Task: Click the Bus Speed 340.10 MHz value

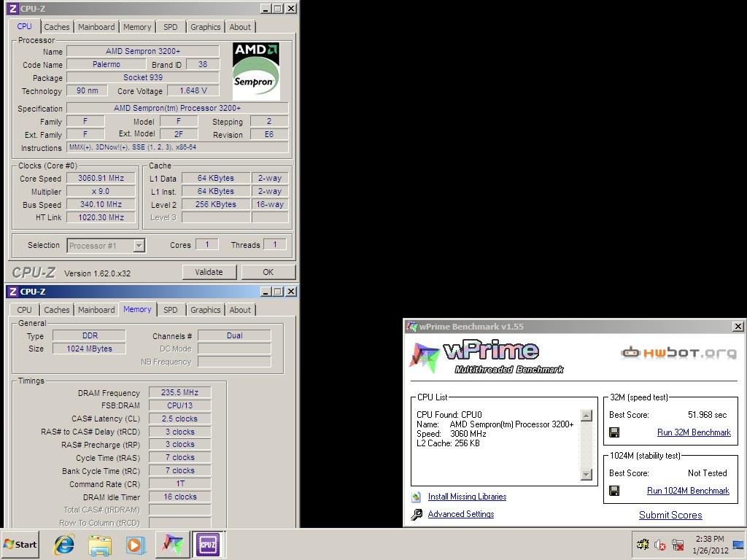Action: pyautogui.click(x=101, y=204)
